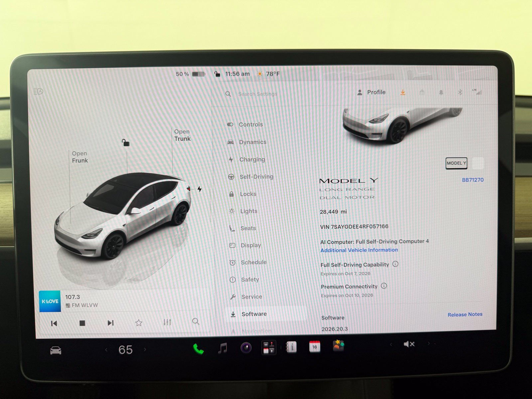Open Service settings menu
Screen dimensions: 532x399
coord(246,297)
